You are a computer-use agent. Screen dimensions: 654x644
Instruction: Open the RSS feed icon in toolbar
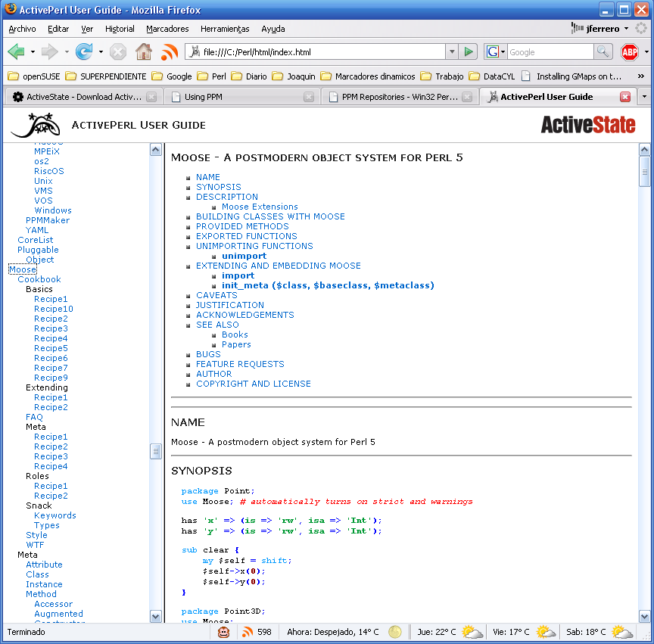(170, 52)
